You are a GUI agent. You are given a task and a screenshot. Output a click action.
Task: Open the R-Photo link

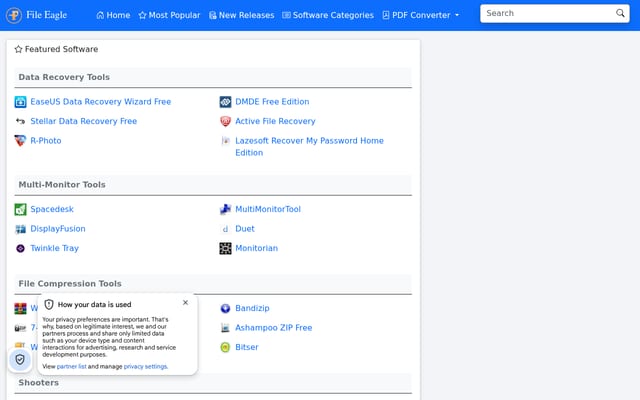click(x=46, y=140)
